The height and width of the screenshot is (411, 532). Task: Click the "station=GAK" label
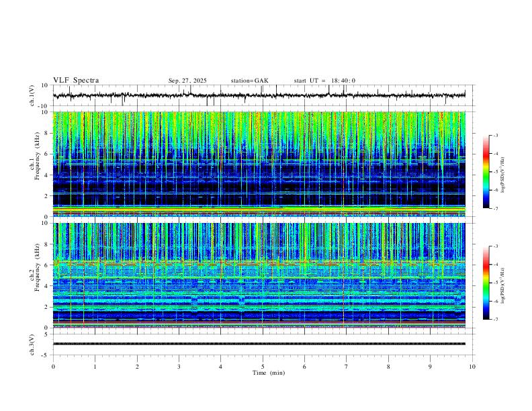pyautogui.click(x=249, y=81)
